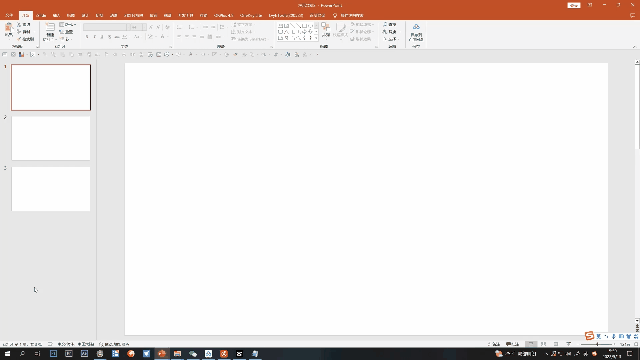Click the zoom slider in the status bar
Viewport: 640px width, 360px height.
point(597,344)
